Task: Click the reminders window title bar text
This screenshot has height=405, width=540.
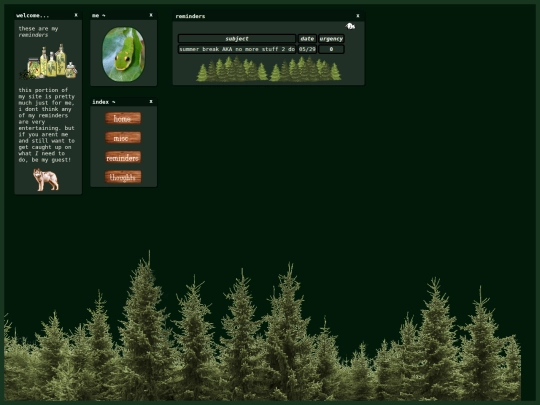Action: pyautogui.click(x=190, y=16)
